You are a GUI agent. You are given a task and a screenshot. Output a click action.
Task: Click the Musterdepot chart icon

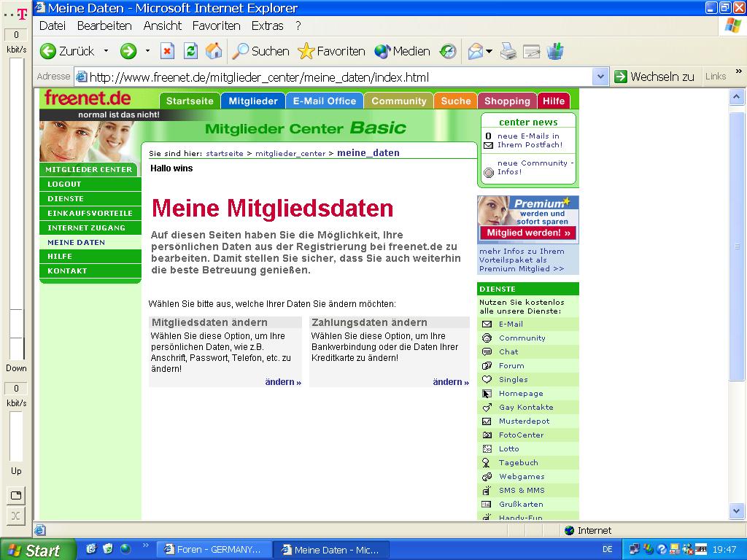pyautogui.click(x=487, y=421)
